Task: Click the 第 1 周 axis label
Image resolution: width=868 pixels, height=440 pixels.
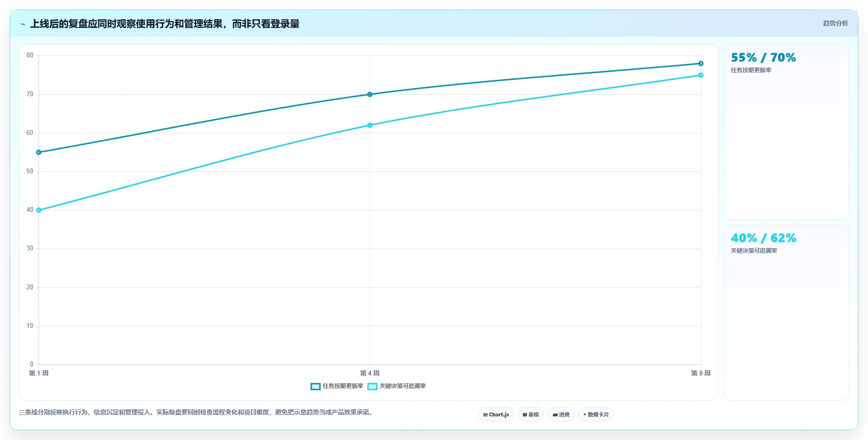Action: click(38, 373)
